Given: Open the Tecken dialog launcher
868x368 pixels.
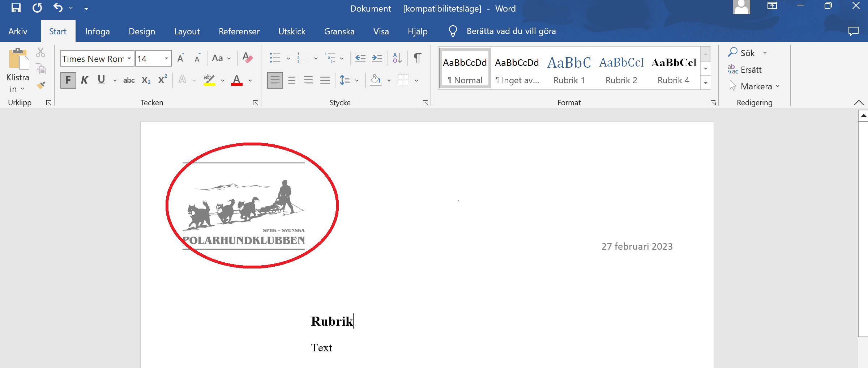Looking at the screenshot, I should point(256,103).
